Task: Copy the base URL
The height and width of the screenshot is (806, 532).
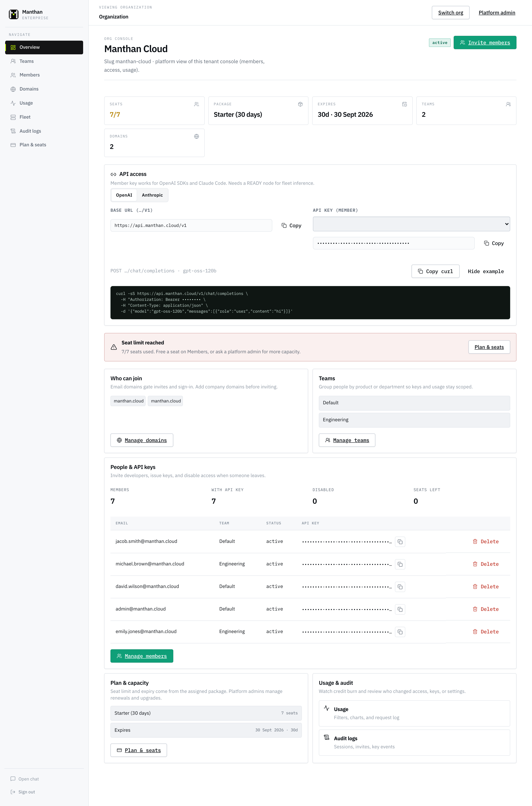Action: pyautogui.click(x=291, y=226)
